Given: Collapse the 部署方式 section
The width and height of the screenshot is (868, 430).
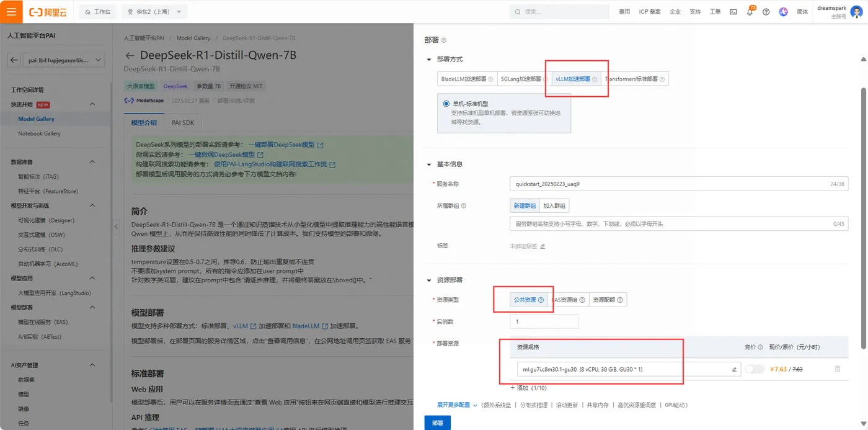Looking at the screenshot, I should pos(428,60).
